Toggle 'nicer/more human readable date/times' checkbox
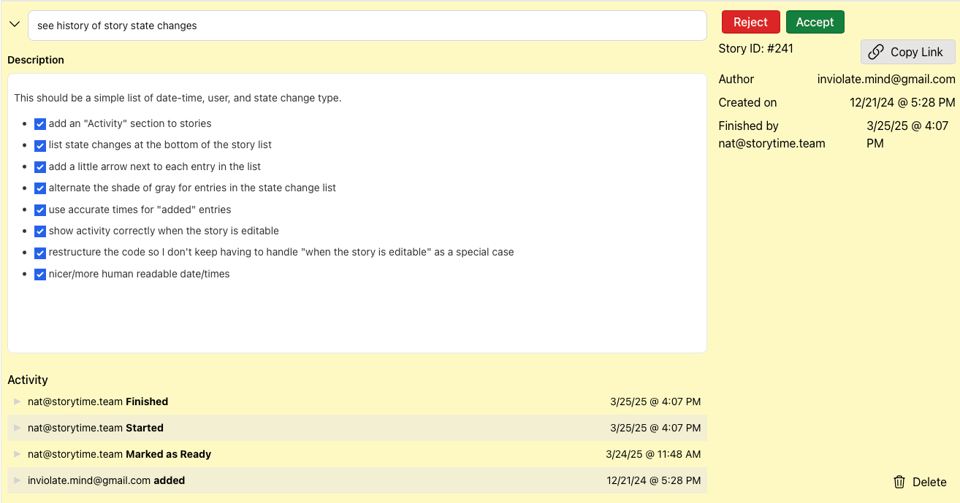This screenshot has height=503, width=960. (40, 274)
